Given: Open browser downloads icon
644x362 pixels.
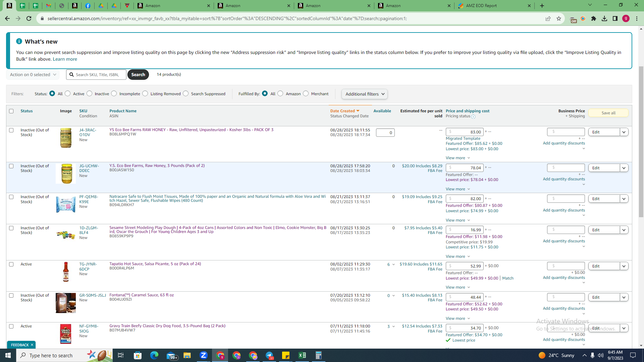Looking at the screenshot, I should click(604, 18).
